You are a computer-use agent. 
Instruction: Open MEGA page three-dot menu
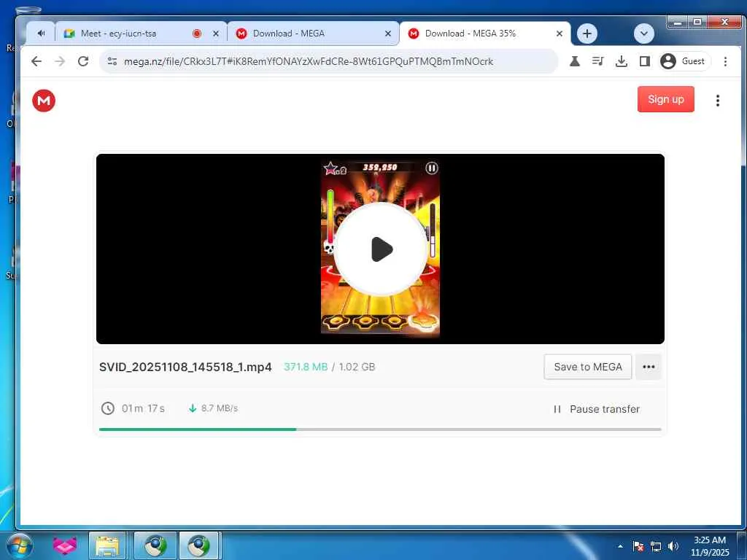(718, 101)
